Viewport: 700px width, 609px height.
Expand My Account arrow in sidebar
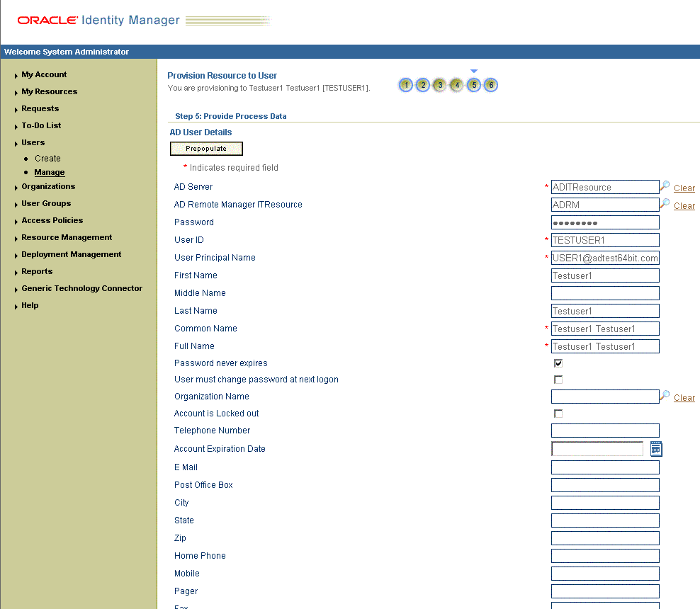(16, 75)
